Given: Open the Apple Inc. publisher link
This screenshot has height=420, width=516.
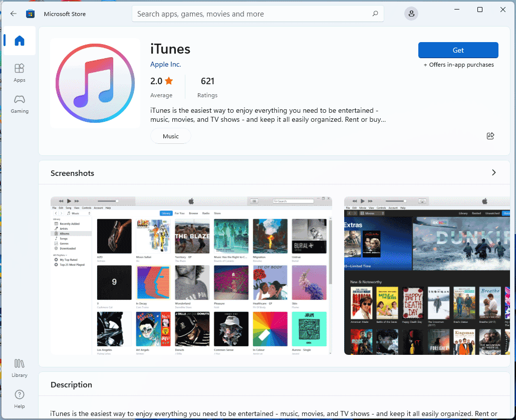Looking at the screenshot, I should (x=165, y=64).
